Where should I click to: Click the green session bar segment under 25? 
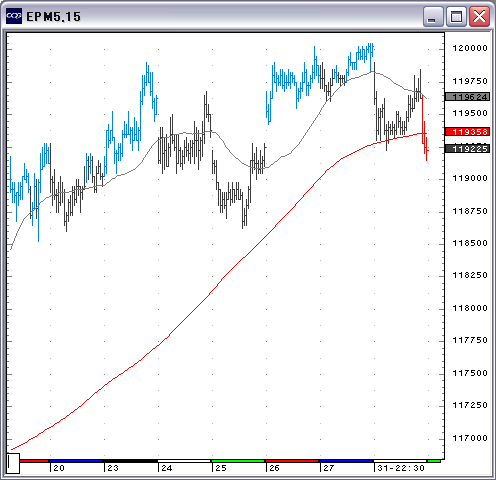point(238,461)
